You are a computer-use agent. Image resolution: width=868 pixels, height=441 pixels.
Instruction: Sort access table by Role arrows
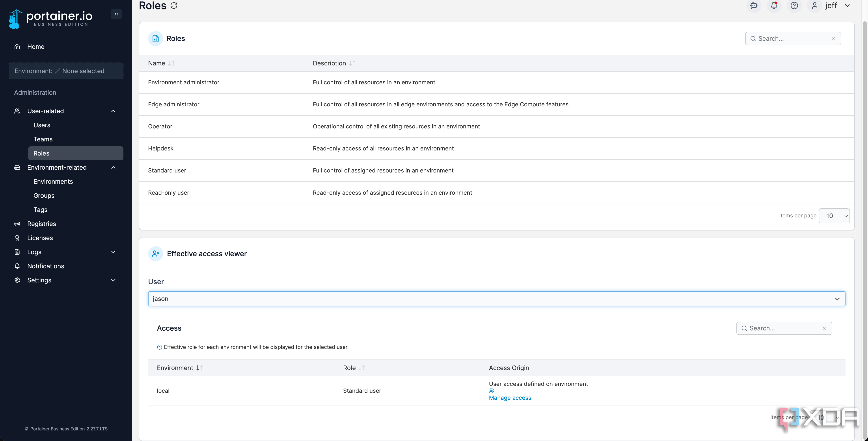click(362, 368)
